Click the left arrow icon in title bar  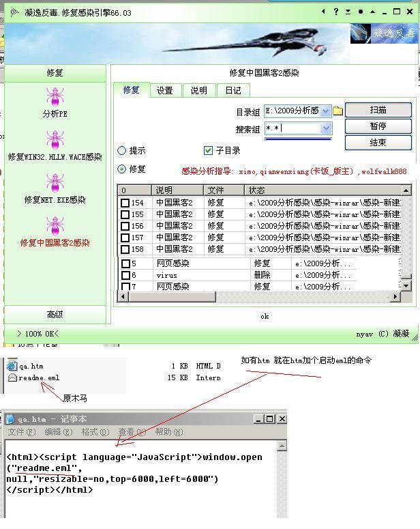pos(323,12)
